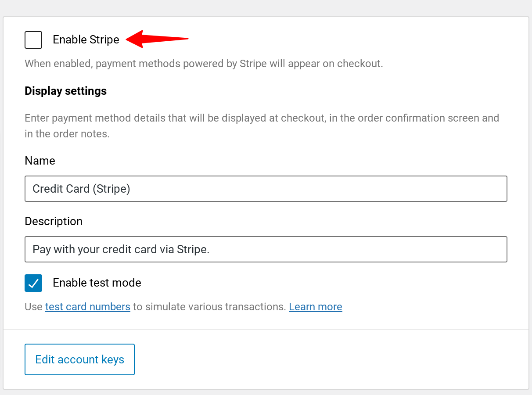532x395 pixels.
Task: Focus the Pay with your credit card description box
Action: 266,249
